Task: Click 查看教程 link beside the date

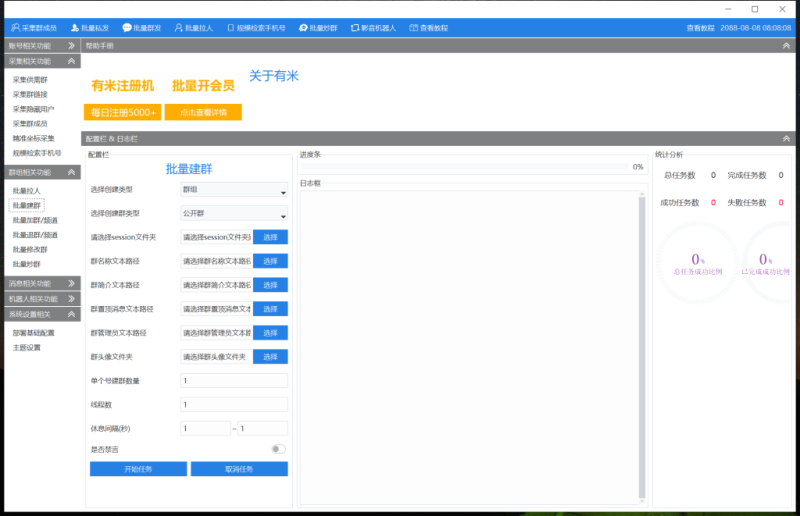Action: point(700,28)
